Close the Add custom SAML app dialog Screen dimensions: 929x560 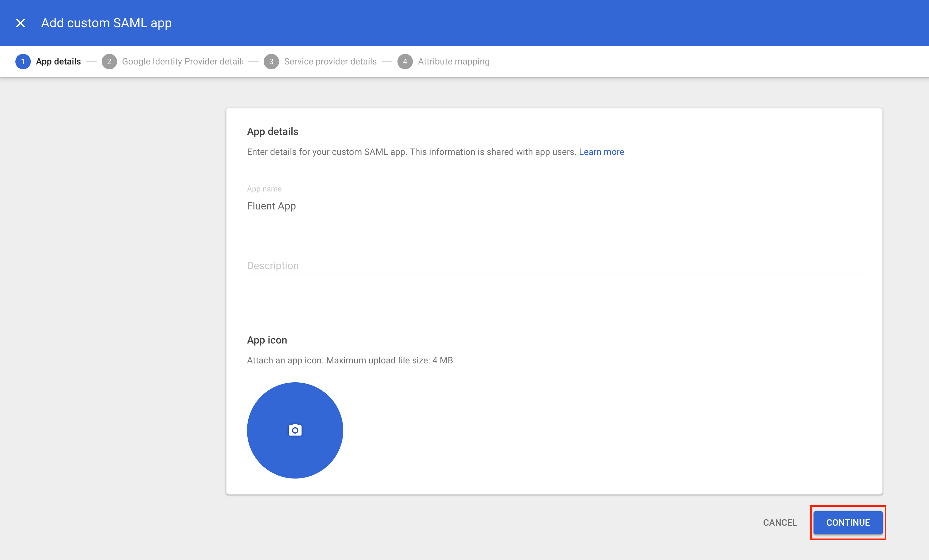coord(21,23)
